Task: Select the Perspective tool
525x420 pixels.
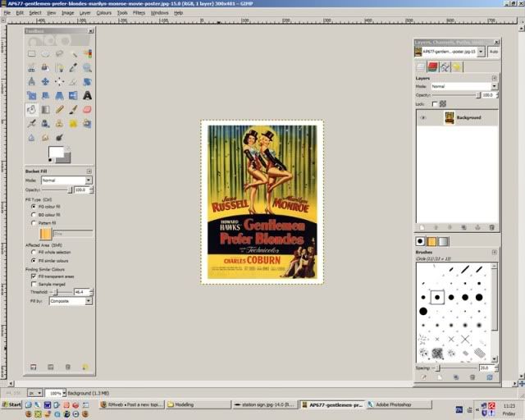Action: 59,95
